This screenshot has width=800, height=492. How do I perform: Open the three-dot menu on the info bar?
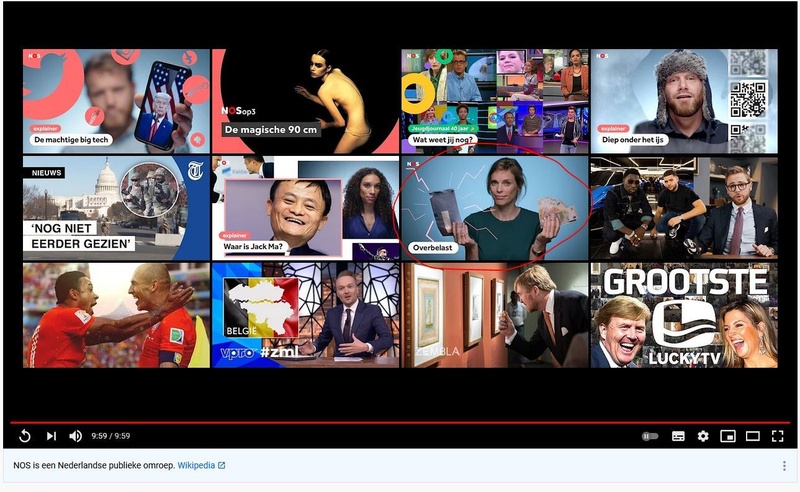(784, 465)
